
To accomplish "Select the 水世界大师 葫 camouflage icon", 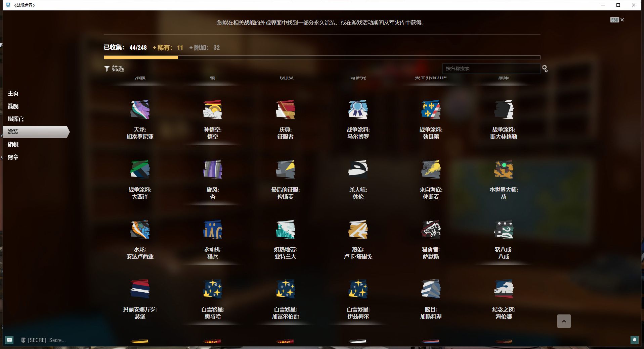I will tap(503, 169).
